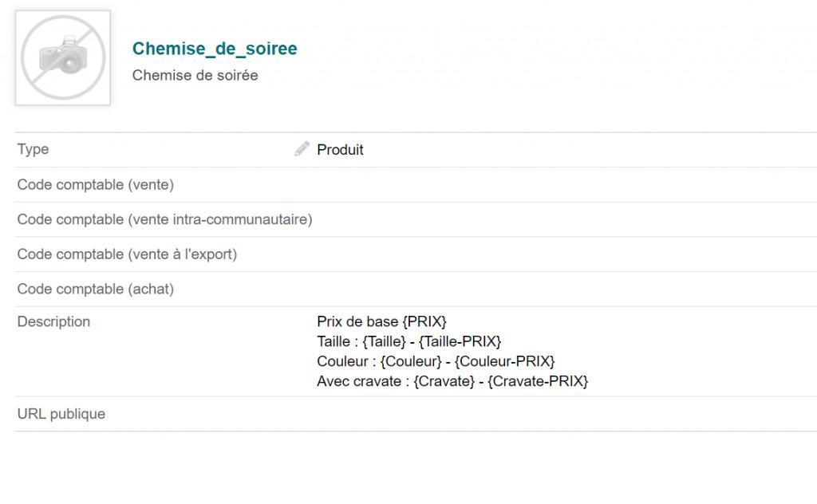This screenshot has width=817, height=504.
Task: Click 'Code comptable (vente à l'export)' label
Action: (127, 254)
